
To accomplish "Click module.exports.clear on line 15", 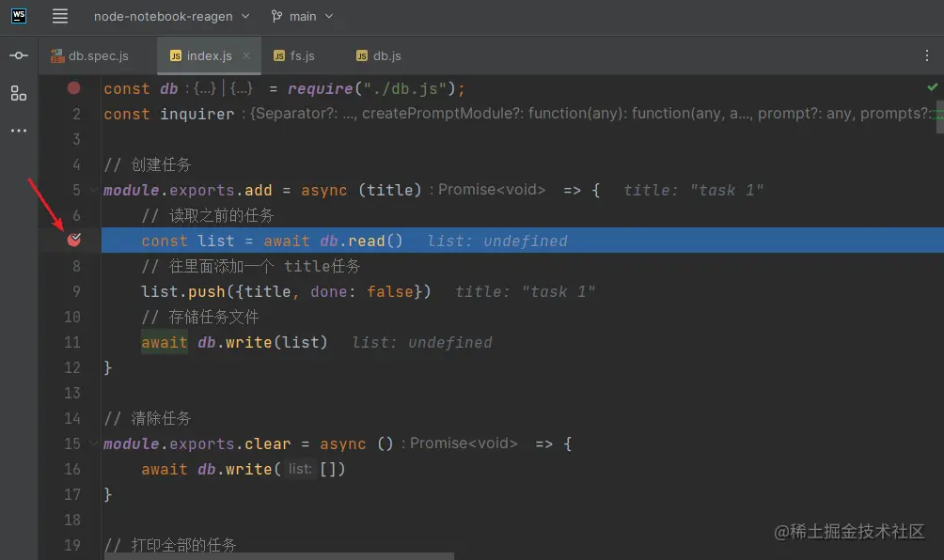I will (x=197, y=443).
